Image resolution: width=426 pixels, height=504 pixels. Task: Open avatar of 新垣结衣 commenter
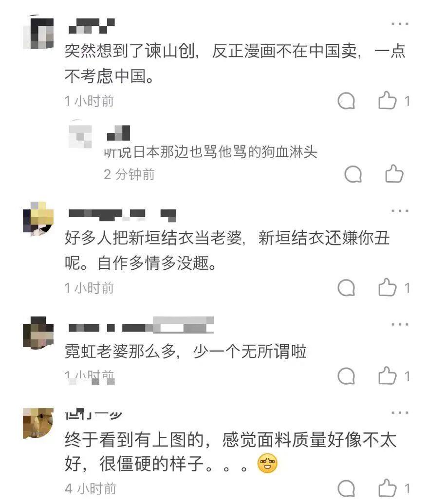tap(38, 219)
